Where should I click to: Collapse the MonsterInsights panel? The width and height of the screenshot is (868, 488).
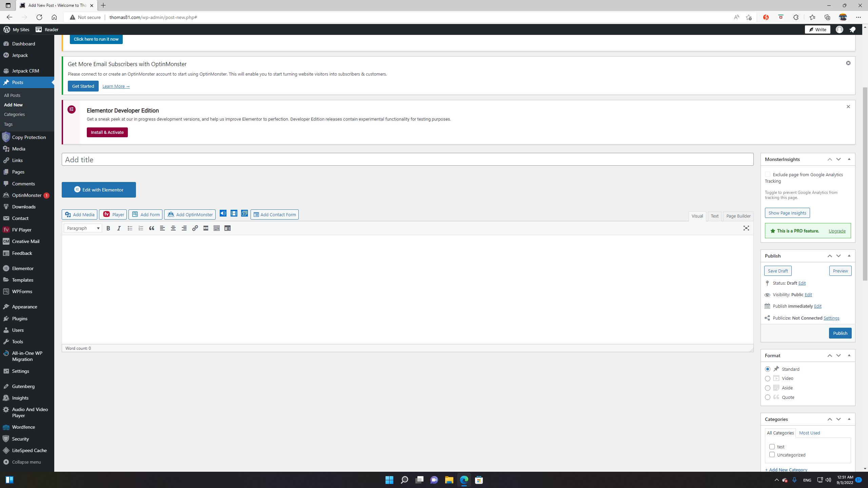(849, 159)
